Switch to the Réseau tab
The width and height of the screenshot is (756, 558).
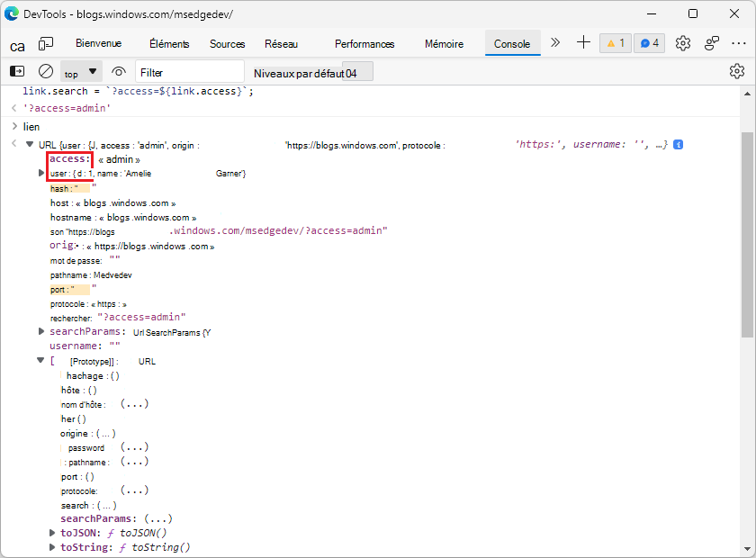point(281,44)
